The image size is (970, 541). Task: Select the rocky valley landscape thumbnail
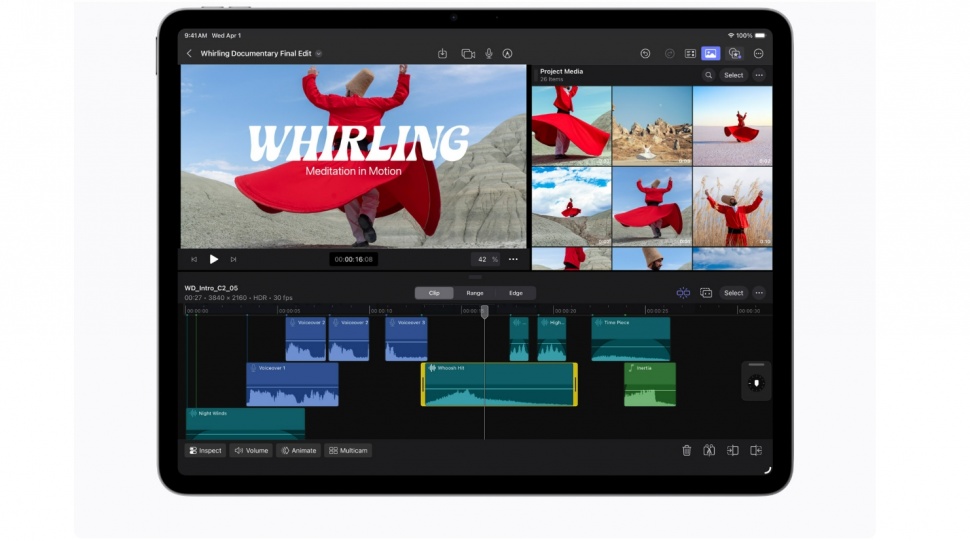(x=652, y=126)
